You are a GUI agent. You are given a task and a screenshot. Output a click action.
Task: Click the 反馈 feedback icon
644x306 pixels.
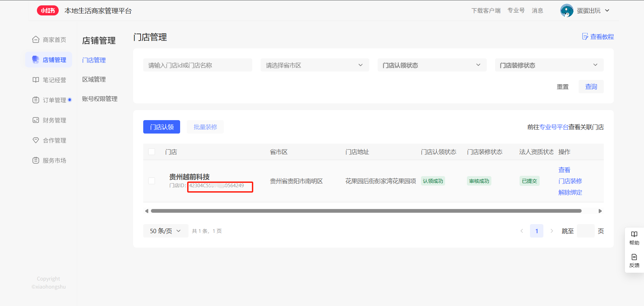(634, 257)
